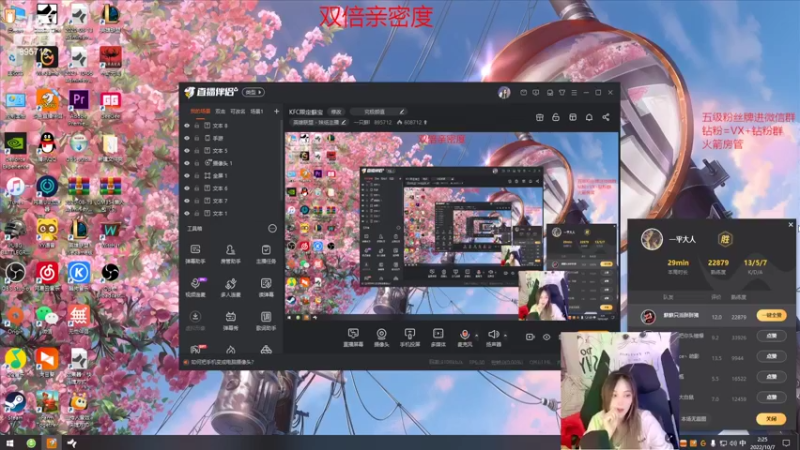Viewport: 800px width, 450px height.
Task: Add a 多媒体 multimedia source
Action: point(438,338)
